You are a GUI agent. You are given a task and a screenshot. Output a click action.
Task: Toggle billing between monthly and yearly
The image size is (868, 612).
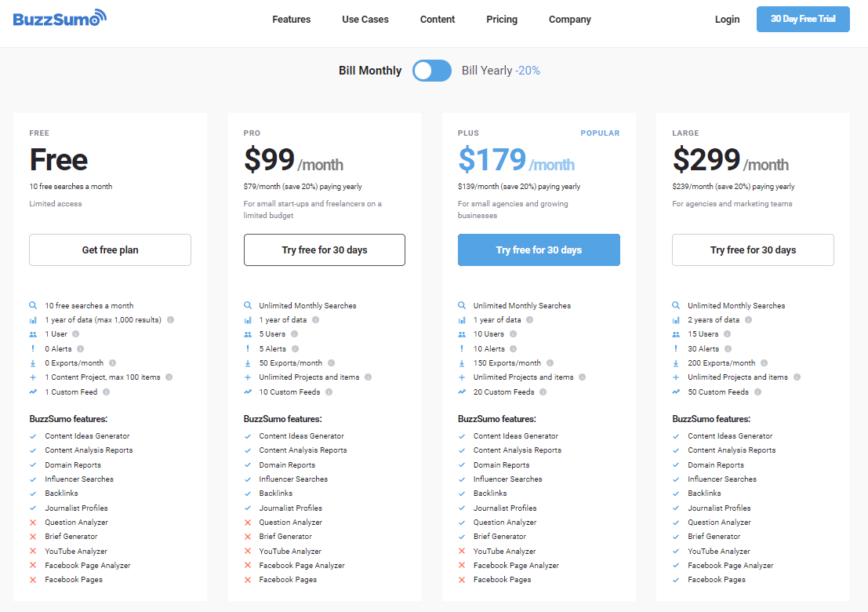click(x=432, y=71)
